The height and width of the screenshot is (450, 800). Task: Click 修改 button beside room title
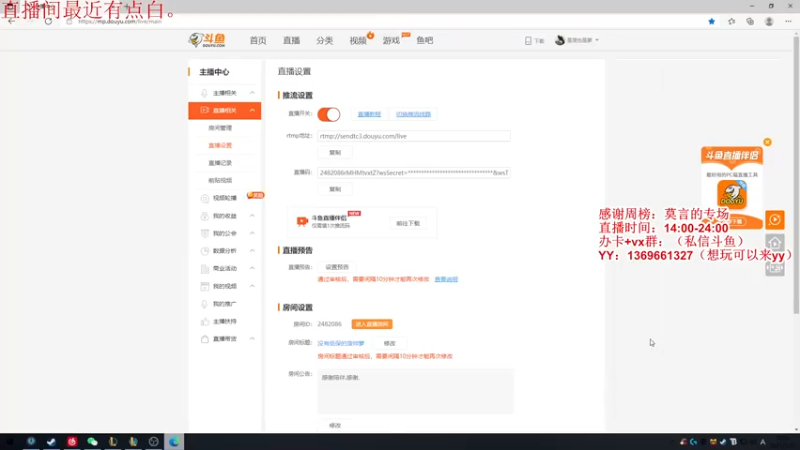389,343
